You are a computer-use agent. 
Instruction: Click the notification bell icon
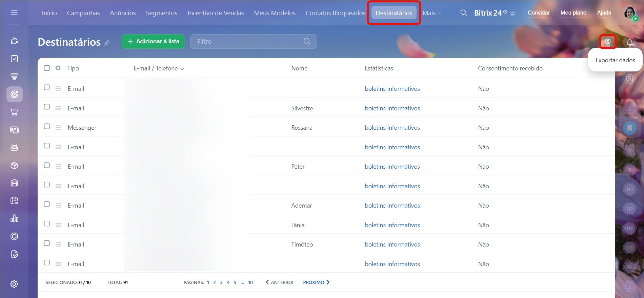coord(629,42)
